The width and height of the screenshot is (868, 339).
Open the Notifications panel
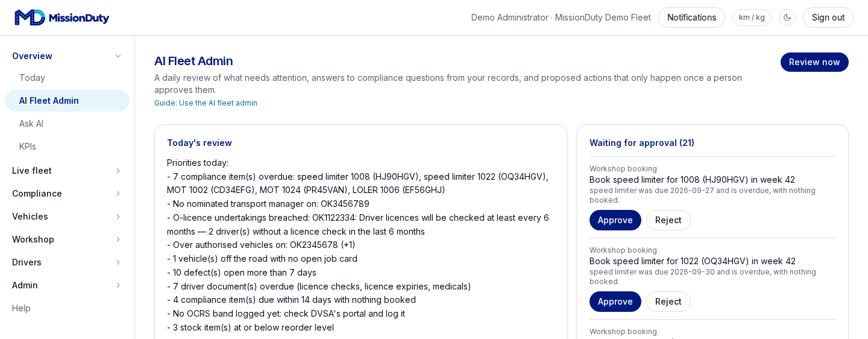pyautogui.click(x=691, y=17)
